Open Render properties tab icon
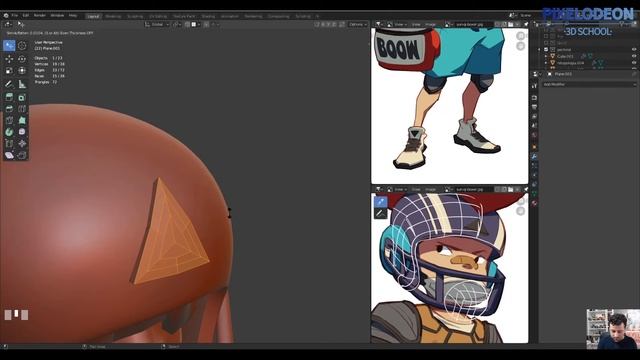Screen dimensions: 640x360 (x=534, y=98)
